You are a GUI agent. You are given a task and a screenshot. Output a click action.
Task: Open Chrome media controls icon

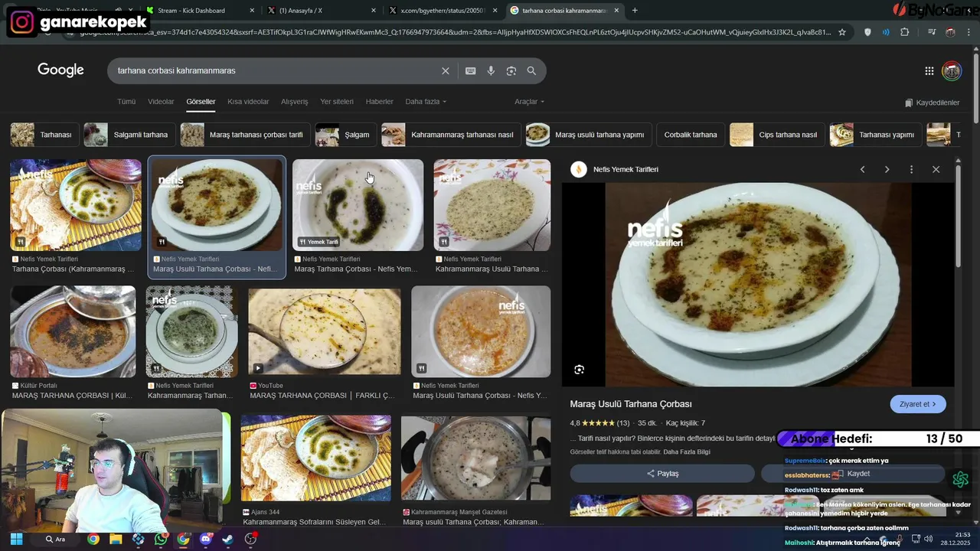pos(931,32)
